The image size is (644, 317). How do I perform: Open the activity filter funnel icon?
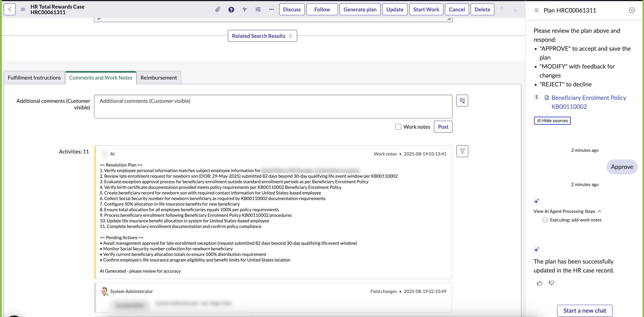(x=462, y=151)
